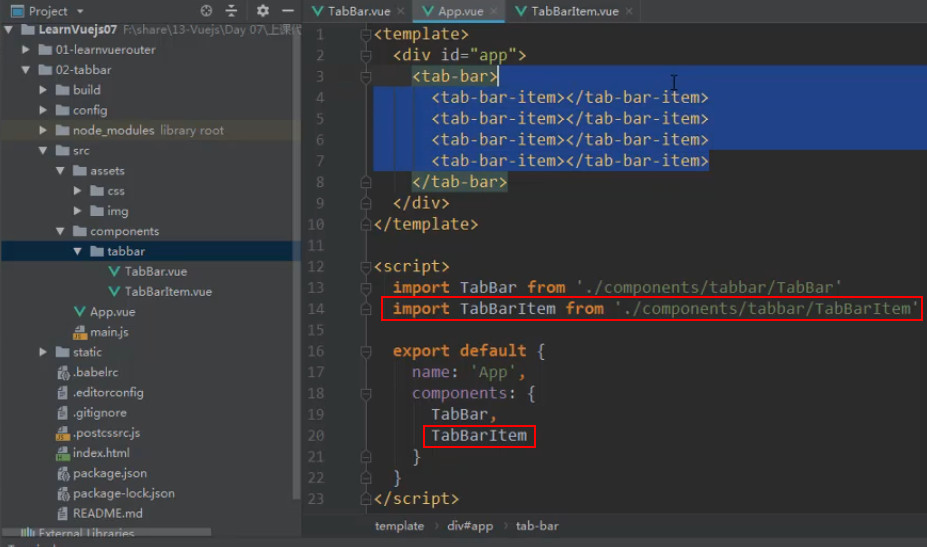Image resolution: width=927 pixels, height=547 pixels.
Task: Click the template breadcrumb
Action: click(x=399, y=526)
